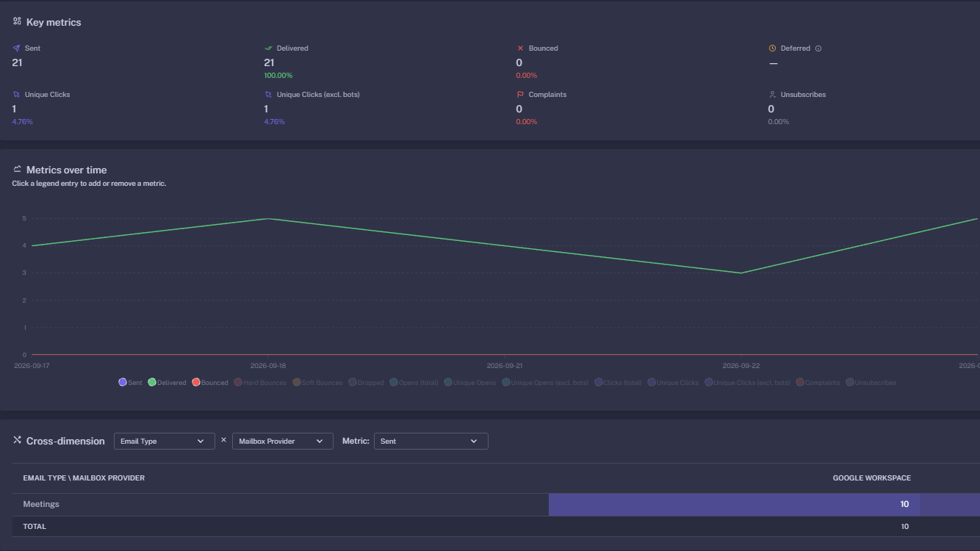Enable the Unique Clicks legend entry
The width and height of the screenshot is (980, 551).
click(673, 383)
